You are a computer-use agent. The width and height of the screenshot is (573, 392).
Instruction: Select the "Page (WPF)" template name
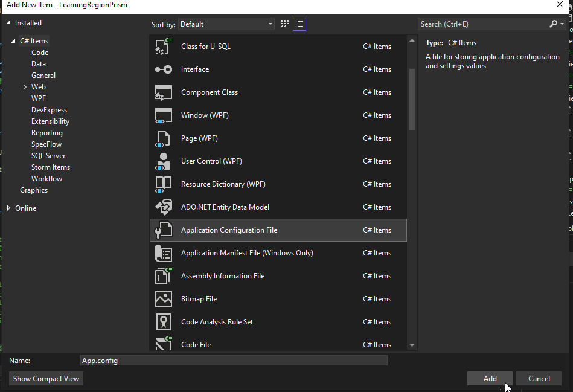click(x=199, y=138)
